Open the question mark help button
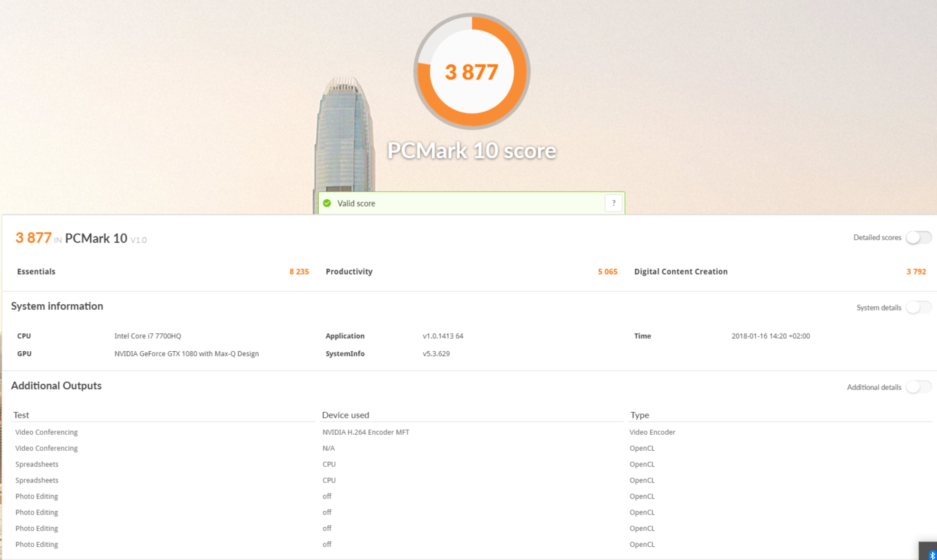 pyautogui.click(x=613, y=203)
